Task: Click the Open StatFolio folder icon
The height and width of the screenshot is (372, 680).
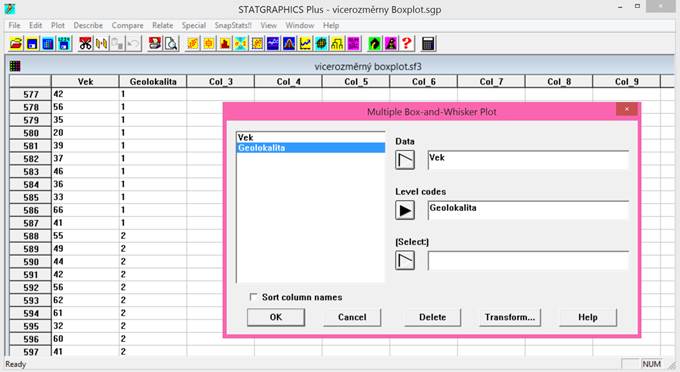Action: point(16,44)
